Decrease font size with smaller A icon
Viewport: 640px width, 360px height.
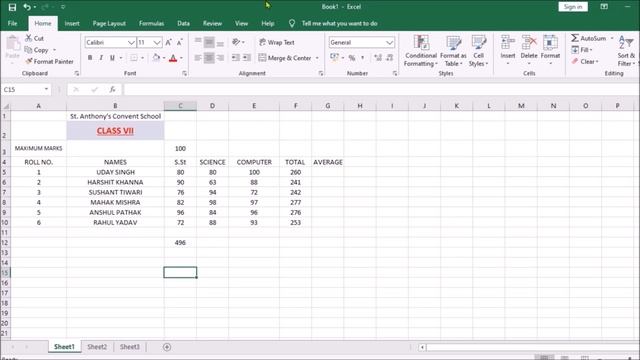(x=180, y=42)
